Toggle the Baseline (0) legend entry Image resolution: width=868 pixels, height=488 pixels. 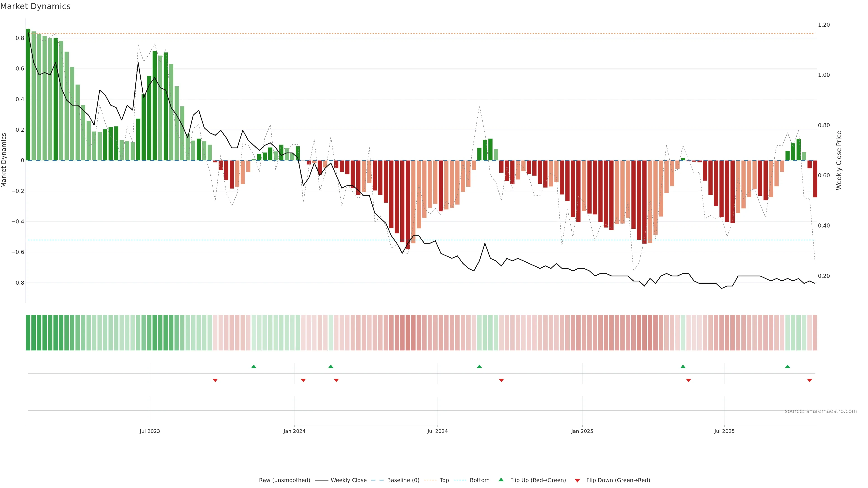[403, 480]
